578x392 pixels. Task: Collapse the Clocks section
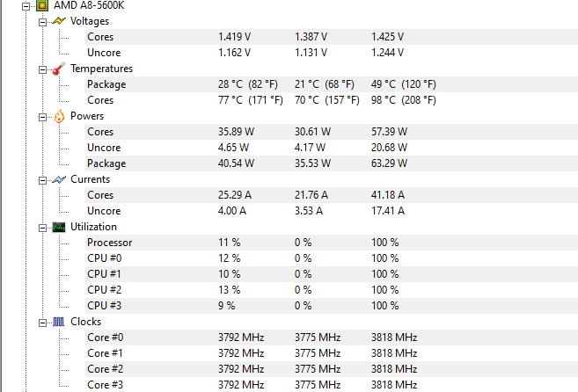click(43, 323)
